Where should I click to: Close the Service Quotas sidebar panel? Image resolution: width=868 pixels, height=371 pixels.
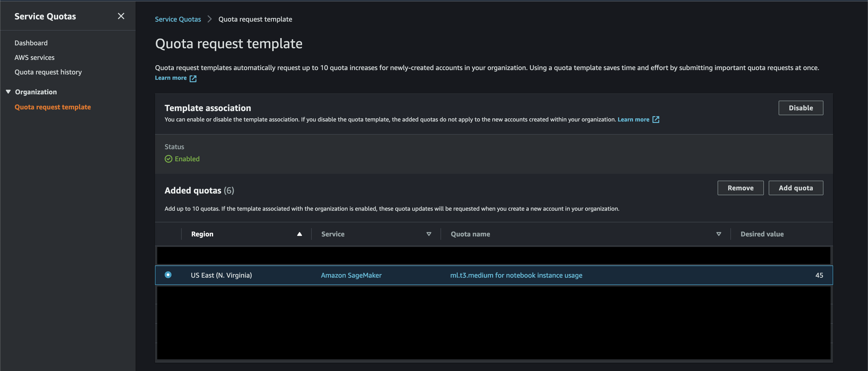coord(121,16)
